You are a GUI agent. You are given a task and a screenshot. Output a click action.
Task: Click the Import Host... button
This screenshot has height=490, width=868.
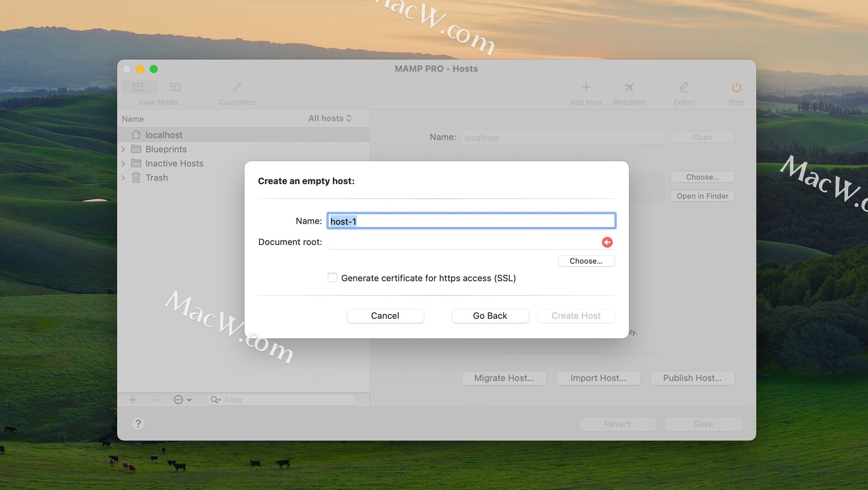tap(598, 378)
